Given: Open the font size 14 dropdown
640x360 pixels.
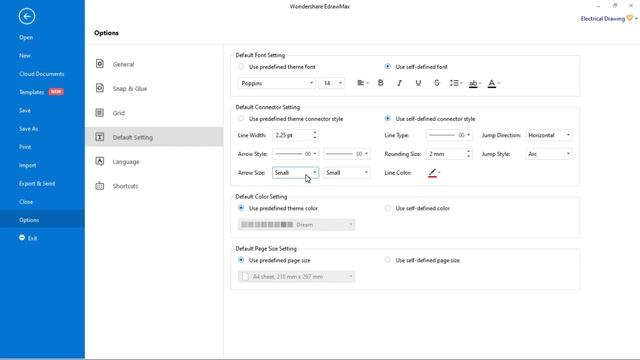Looking at the screenshot, I should click(x=331, y=83).
